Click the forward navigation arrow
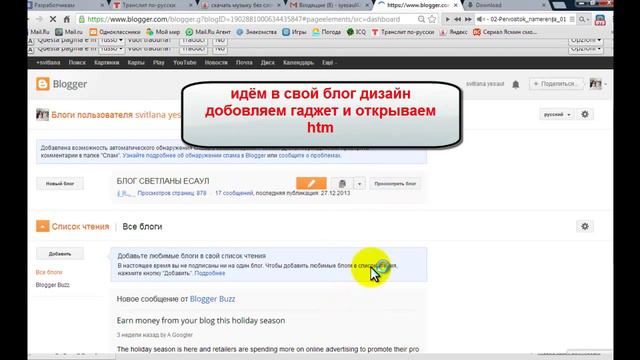Screen dimensions: 640x360 [39, 19]
